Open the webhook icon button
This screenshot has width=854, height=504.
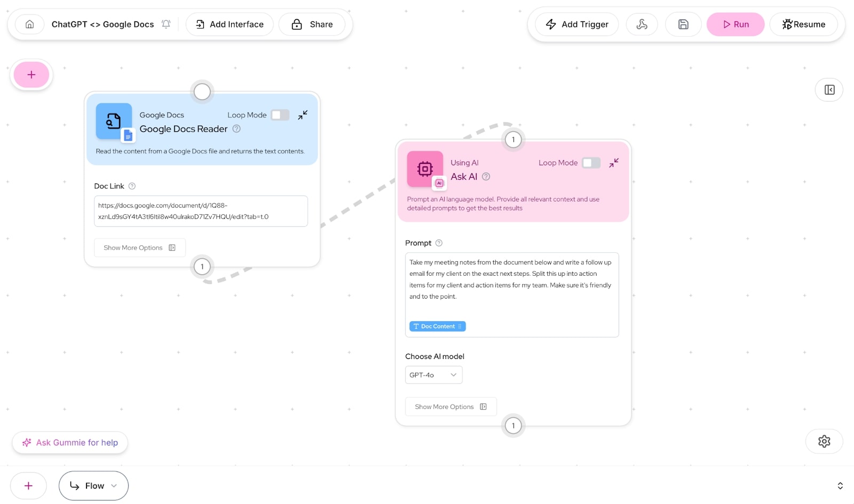click(x=642, y=24)
